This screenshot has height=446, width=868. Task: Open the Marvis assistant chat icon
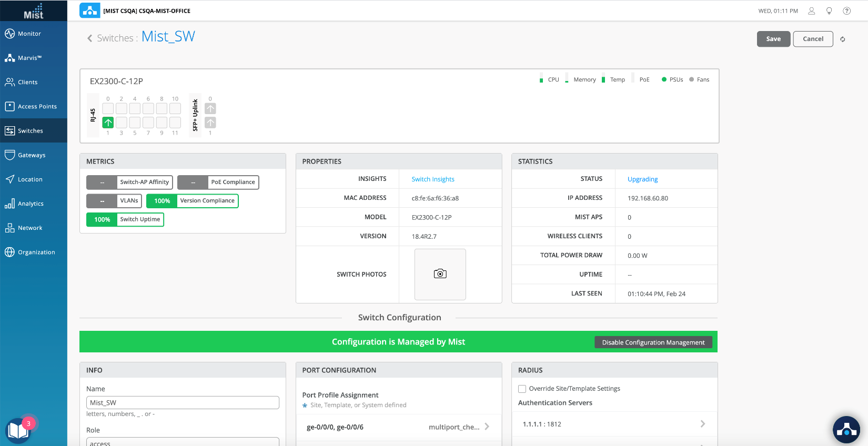pos(846,429)
